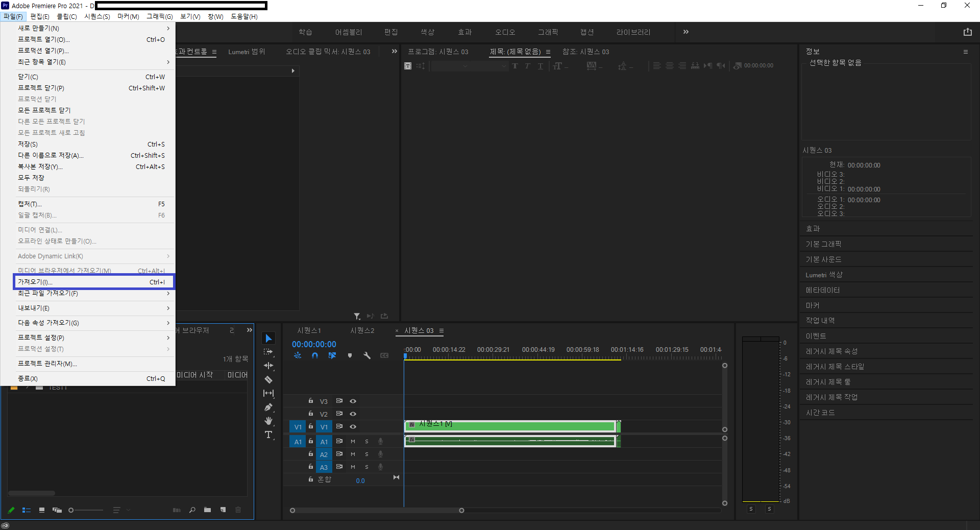Toggle Linked Selection in timeline
Viewport: 980px width, 530px height.
[x=332, y=355]
